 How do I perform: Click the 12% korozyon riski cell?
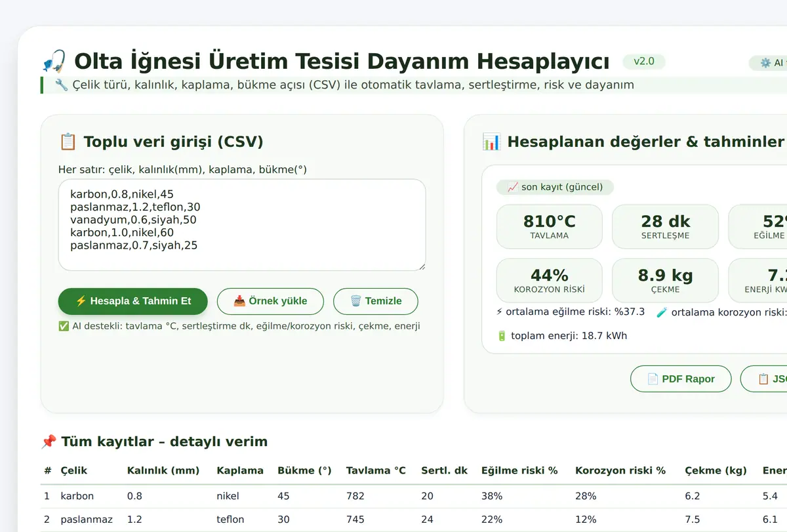tap(586, 520)
